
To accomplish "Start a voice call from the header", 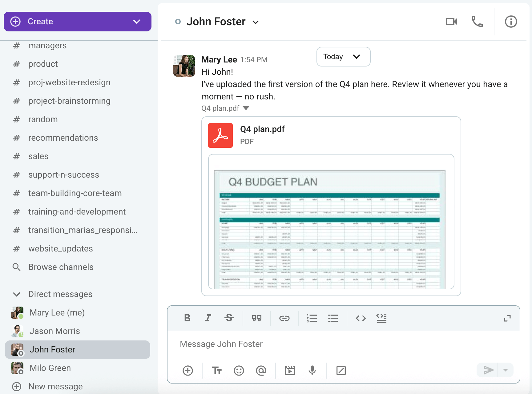I will (477, 22).
